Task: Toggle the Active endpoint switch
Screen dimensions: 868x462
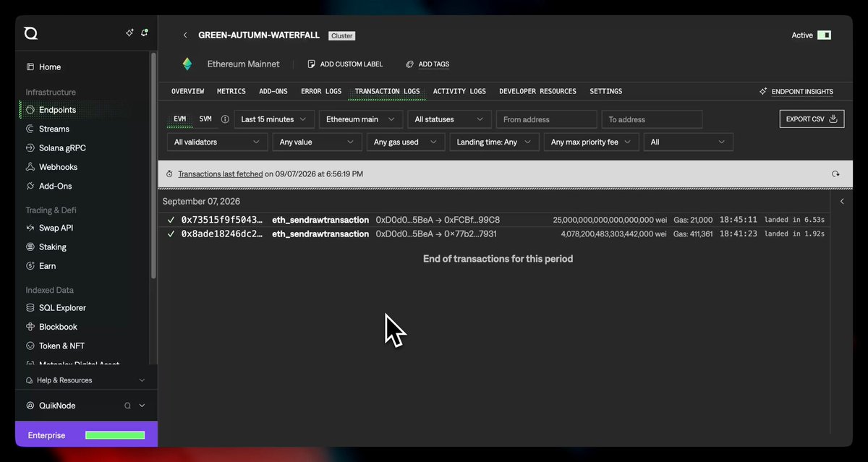Action: (x=824, y=35)
